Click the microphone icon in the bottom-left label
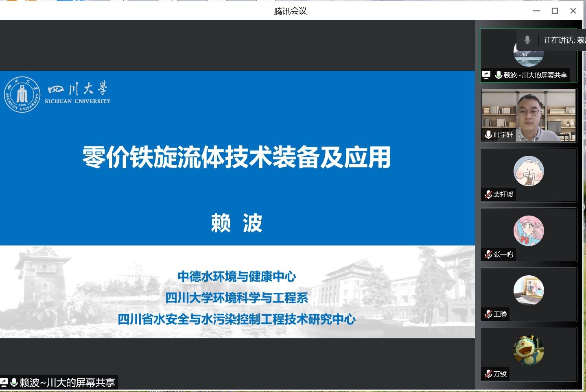Viewport: 586px width, 392px height. click(x=14, y=382)
